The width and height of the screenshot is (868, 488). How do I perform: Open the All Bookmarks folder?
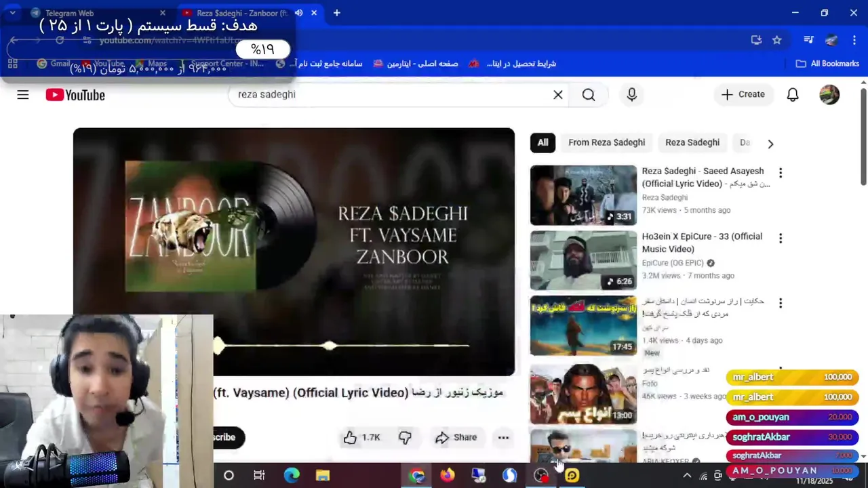click(827, 64)
